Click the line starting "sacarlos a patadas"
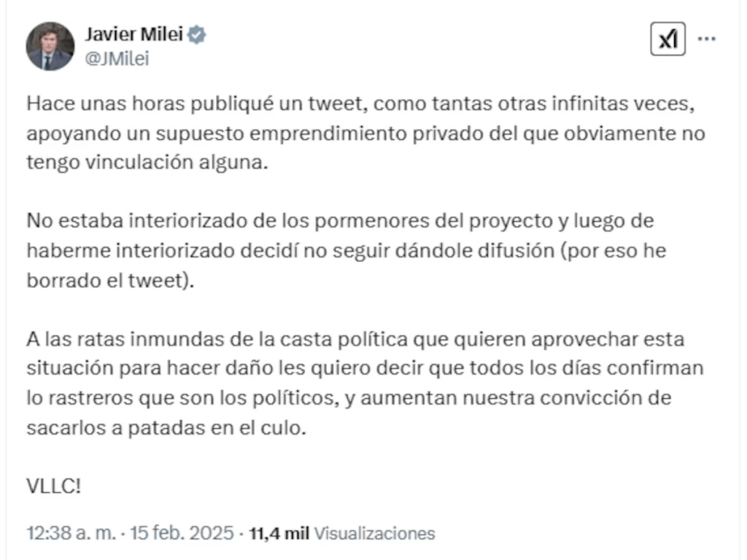This screenshot has width=747, height=560. (x=163, y=427)
